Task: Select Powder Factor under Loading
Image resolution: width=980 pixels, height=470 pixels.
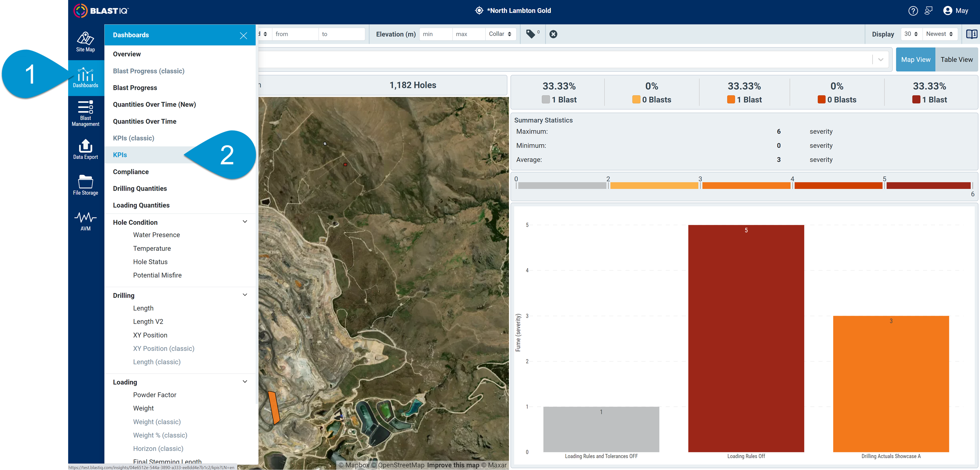Action: tap(154, 395)
